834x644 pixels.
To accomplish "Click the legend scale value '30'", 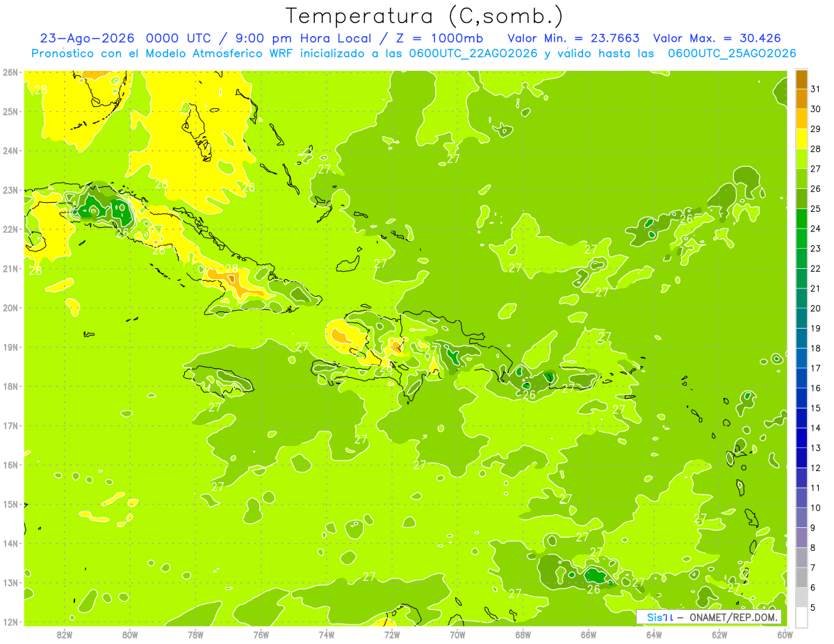I will tap(816, 109).
